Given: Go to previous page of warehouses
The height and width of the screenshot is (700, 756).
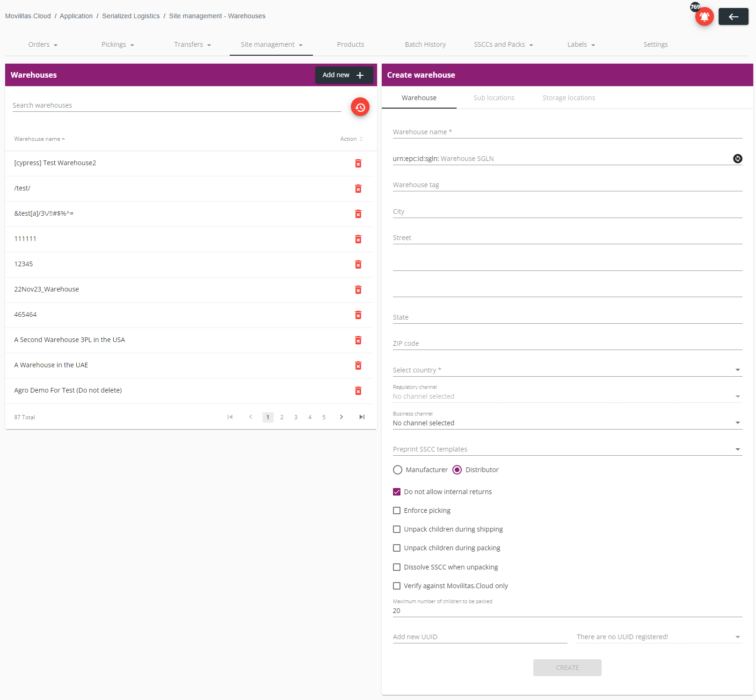Looking at the screenshot, I should click(x=251, y=417).
